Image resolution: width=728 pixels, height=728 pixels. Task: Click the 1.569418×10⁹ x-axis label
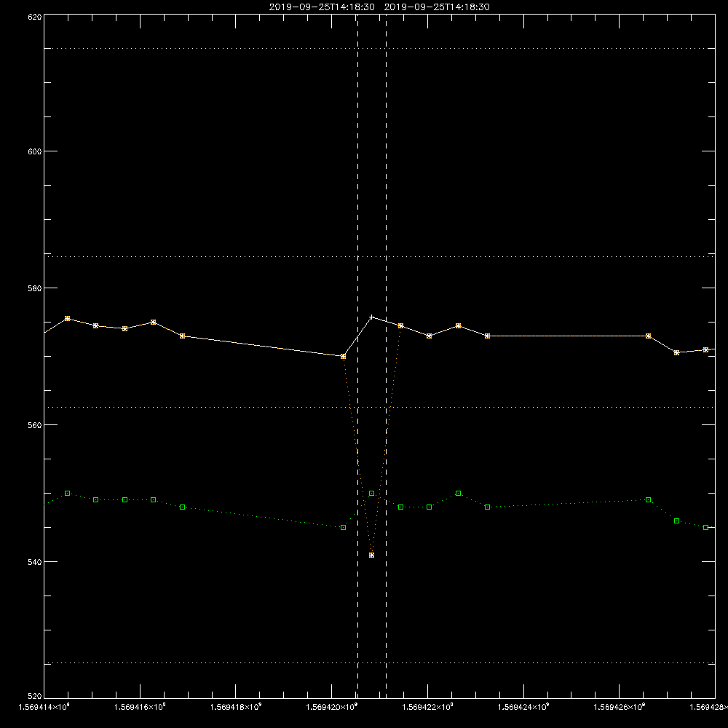236,707
